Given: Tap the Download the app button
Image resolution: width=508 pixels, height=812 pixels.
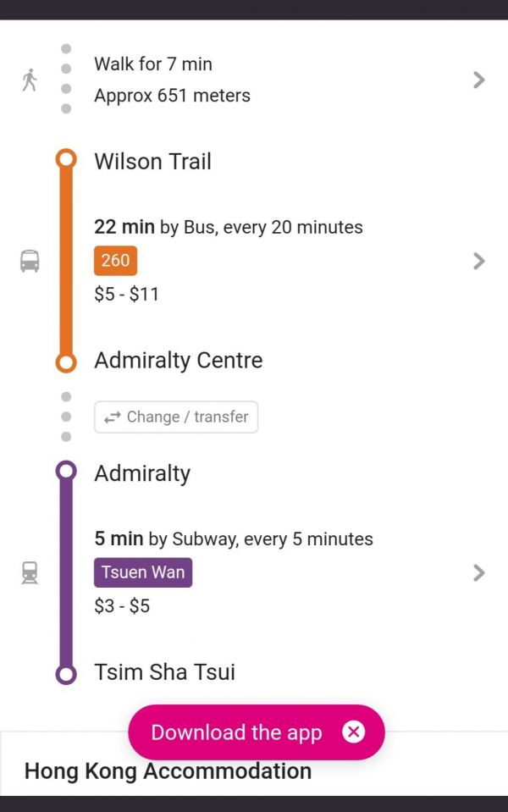Looking at the screenshot, I should (x=236, y=732).
